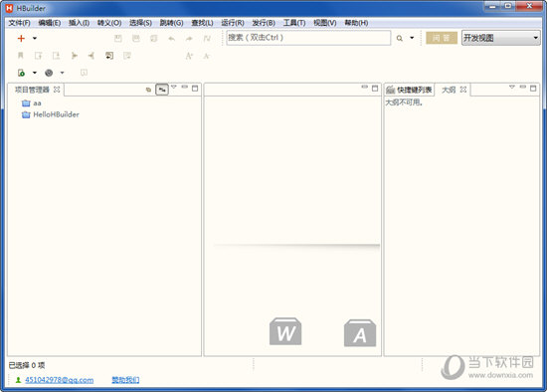Maximize the center editor area
The image size is (547, 392).
375,89
